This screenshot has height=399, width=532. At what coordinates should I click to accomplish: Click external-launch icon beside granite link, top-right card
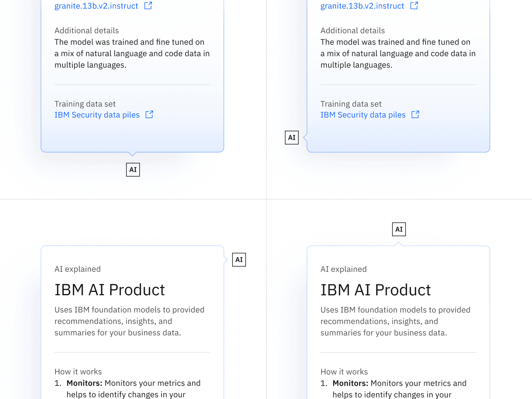[414, 5]
